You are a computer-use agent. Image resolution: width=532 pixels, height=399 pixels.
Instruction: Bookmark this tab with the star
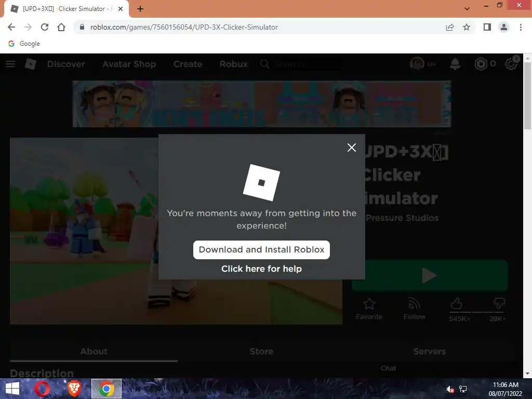pos(467,27)
